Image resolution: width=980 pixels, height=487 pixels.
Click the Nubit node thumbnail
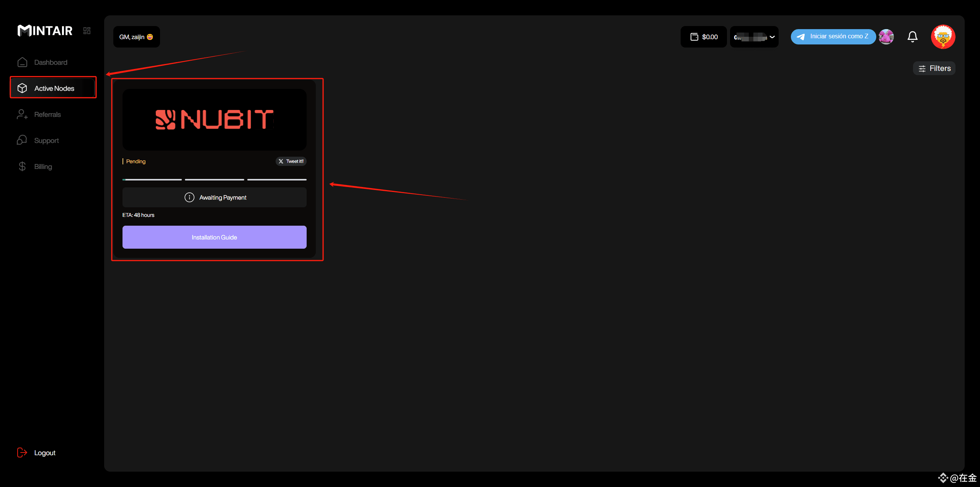coord(214,120)
